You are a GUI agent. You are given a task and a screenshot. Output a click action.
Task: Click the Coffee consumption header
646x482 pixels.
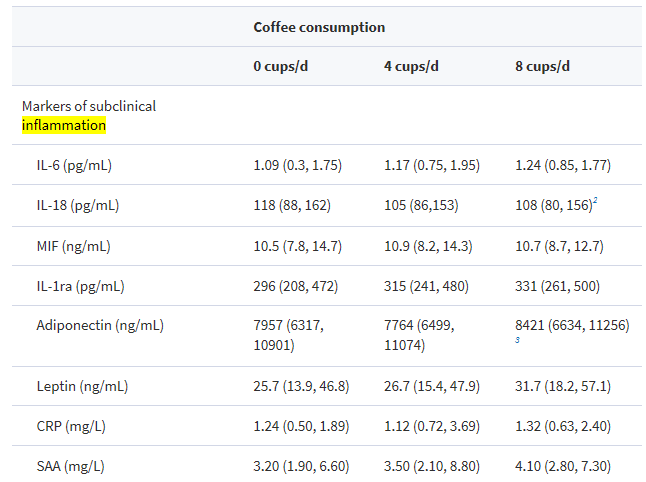click(x=319, y=27)
